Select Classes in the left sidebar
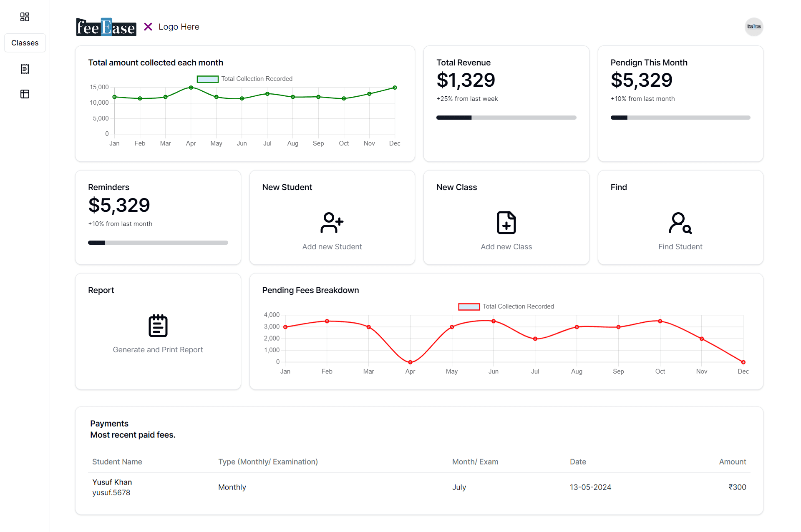Screen dimensions: 801x532 25,43
